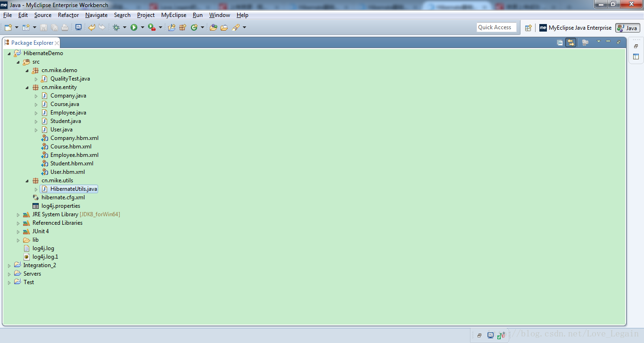Open the MyEclipse menu
This screenshot has height=343, width=644.
pyautogui.click(x=173, y=15)
